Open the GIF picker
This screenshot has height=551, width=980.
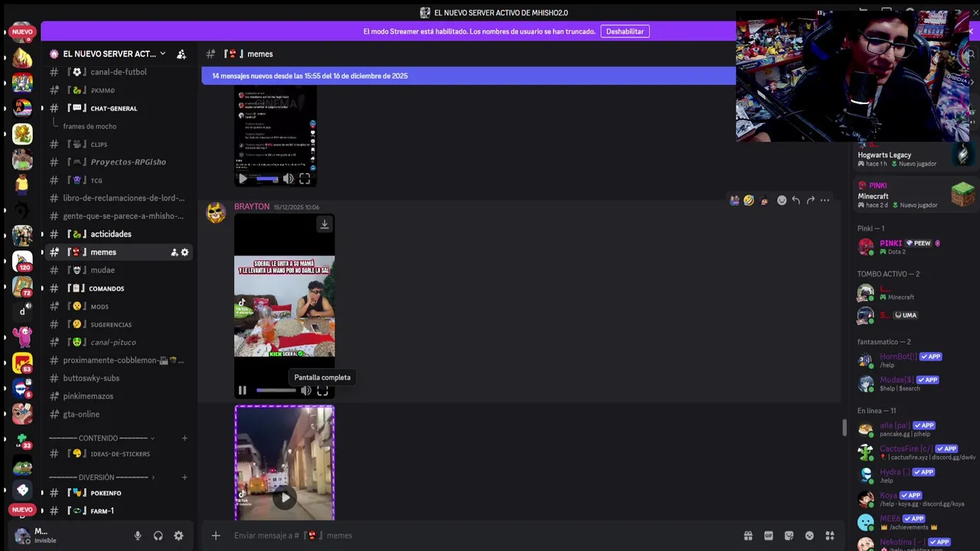(769, 536)
